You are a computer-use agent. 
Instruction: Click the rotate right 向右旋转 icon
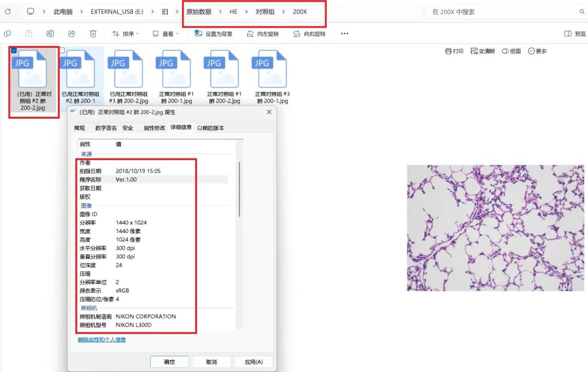pos(297,34)
